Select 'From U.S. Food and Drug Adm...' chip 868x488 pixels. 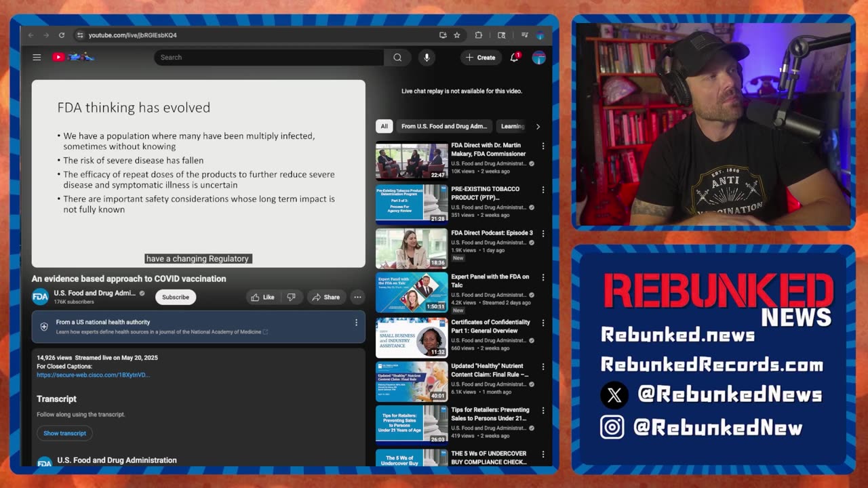(444, 126)
